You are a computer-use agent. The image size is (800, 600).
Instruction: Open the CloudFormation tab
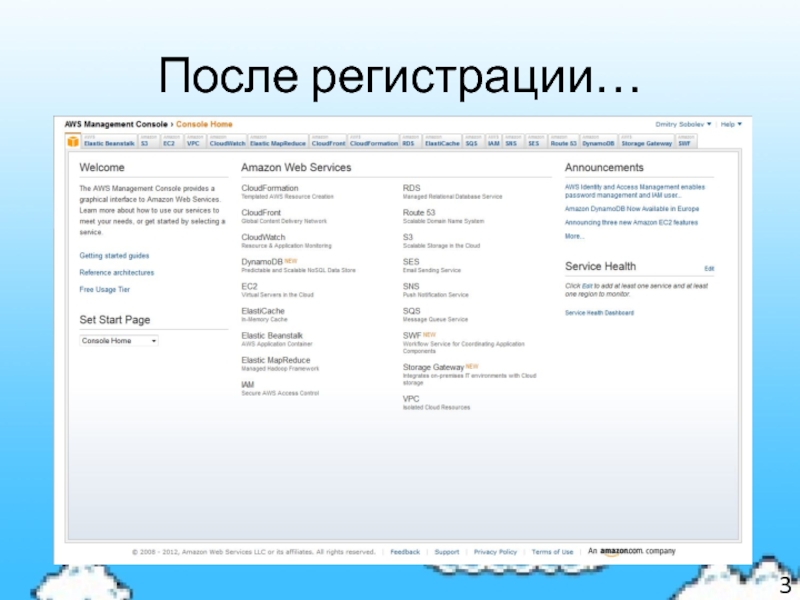point(373,141)
